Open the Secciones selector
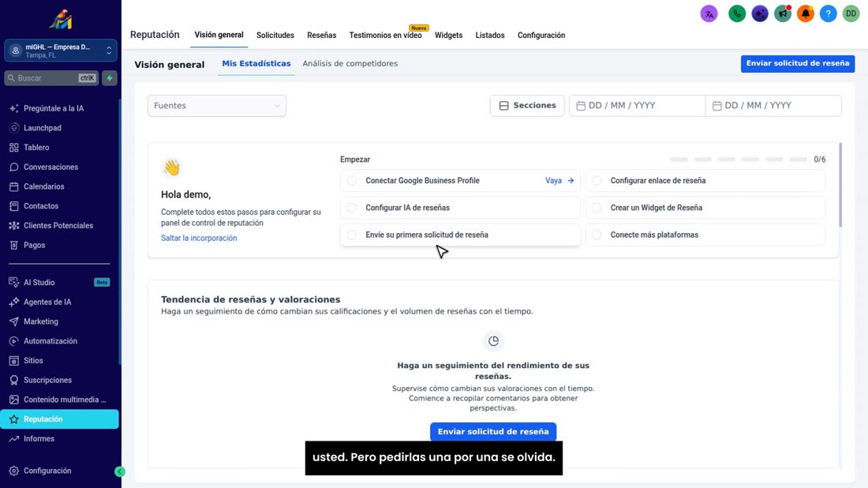The width and height of the screenshot is (868, 488). pos(527,106)
